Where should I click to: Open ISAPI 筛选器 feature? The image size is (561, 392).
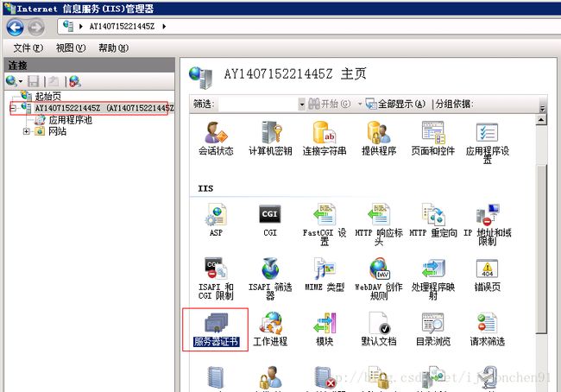click(270, 279)
